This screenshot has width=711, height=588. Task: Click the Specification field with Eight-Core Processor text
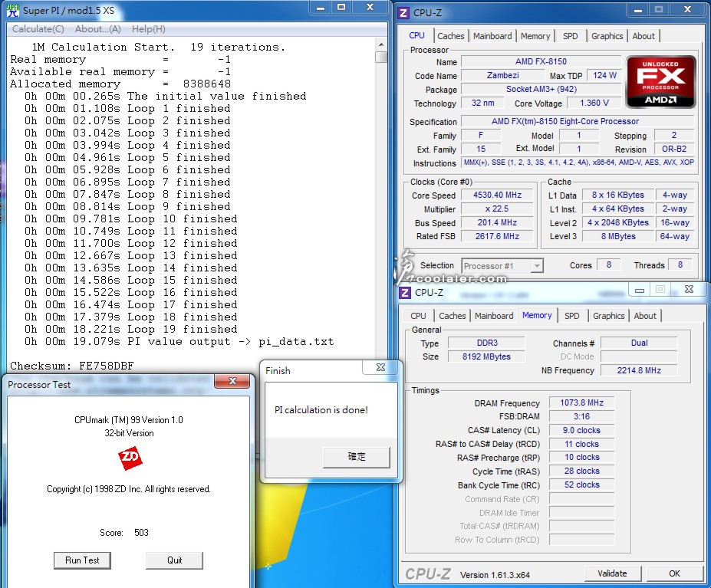[578, 121]
